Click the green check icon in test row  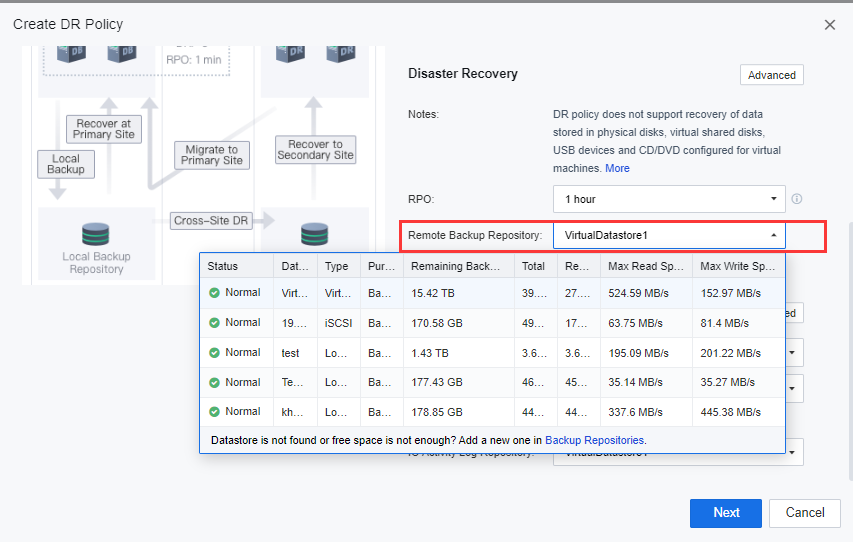coord(214,353)
